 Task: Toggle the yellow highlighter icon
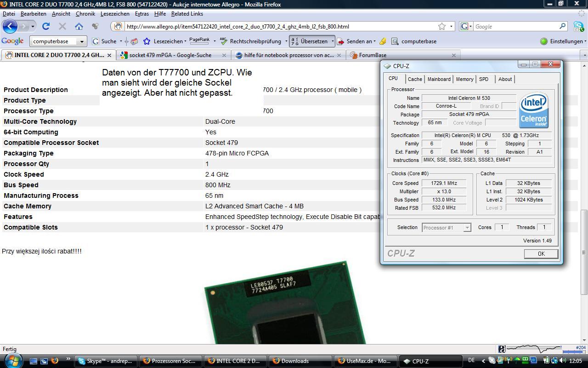point(383,41)
